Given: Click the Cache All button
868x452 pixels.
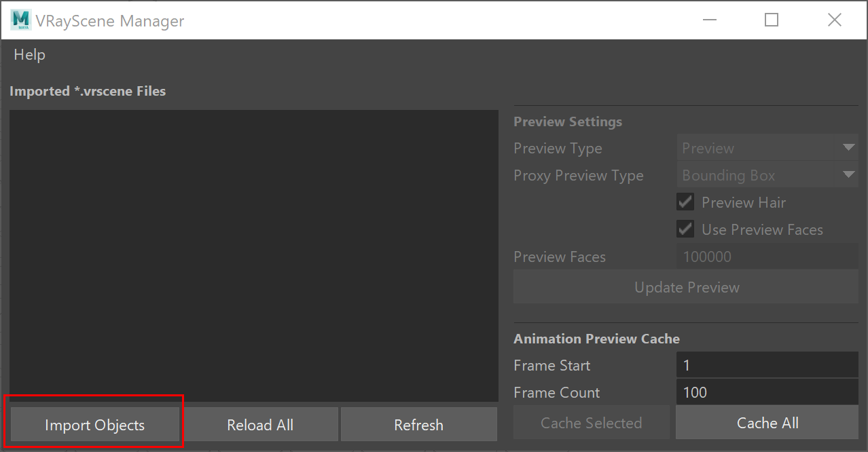Looking at the screenshot, I should (x=767, y=423).
